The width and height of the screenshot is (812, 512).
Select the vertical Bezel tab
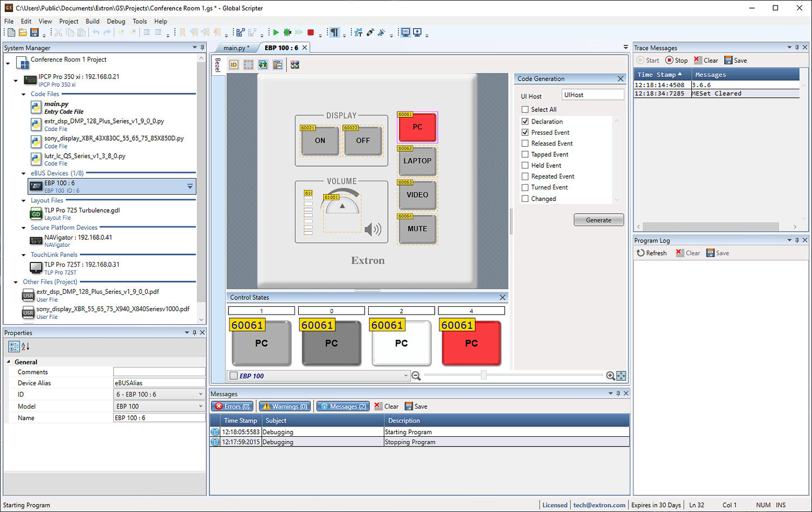(218, 65)
